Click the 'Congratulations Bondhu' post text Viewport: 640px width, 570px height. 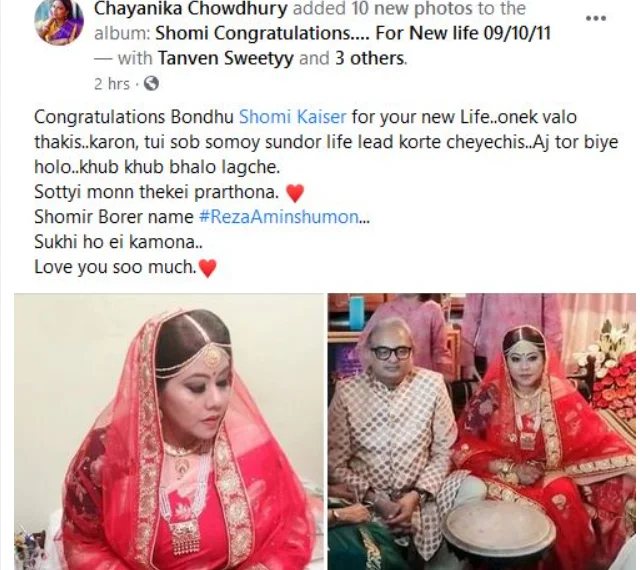[x=134, y=117]
